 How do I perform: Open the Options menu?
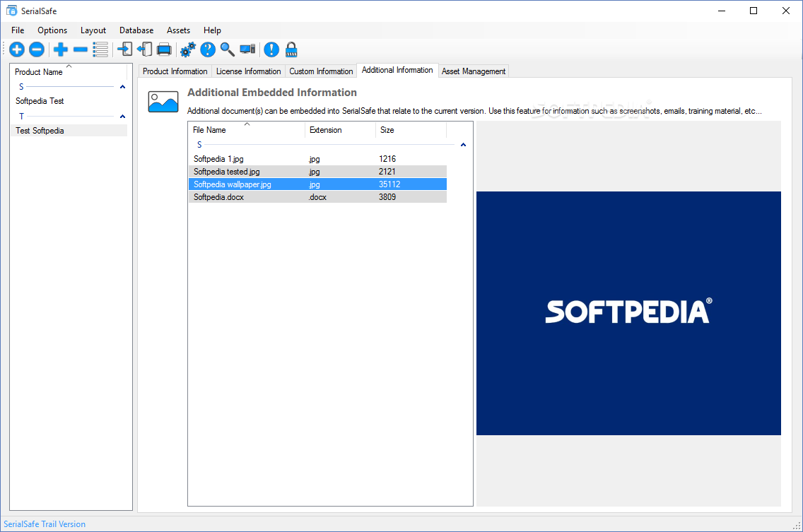point(52,30)
